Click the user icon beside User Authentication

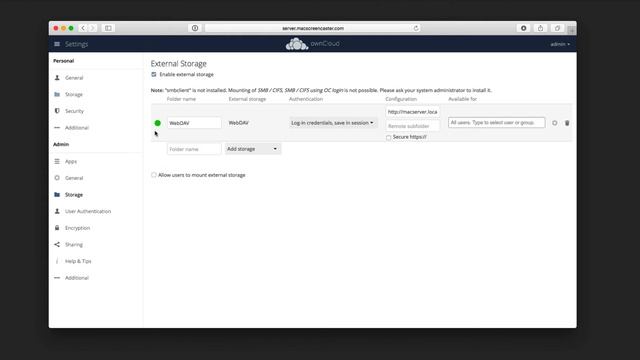[x=57, y=211]
